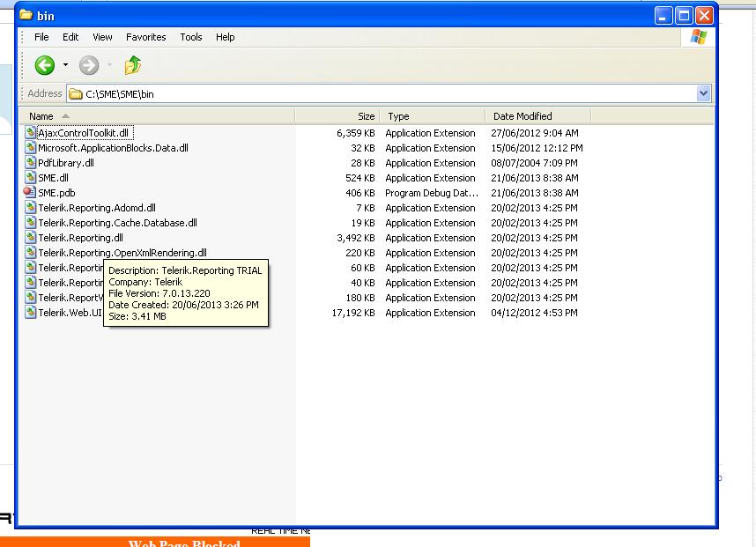Image resolution: width=756 pixels, height=547 pixels.
Task: Expand the Address bar dropdown
Action: tap(703, 93)
